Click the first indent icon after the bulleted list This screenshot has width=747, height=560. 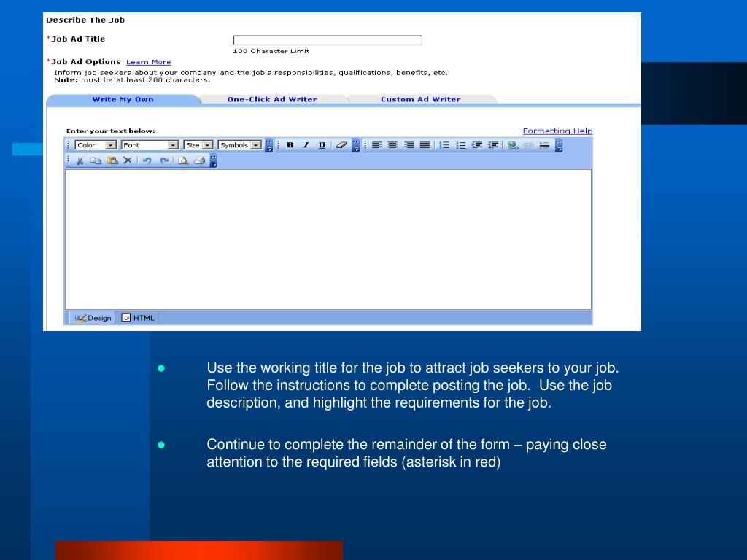click(477, 145)
